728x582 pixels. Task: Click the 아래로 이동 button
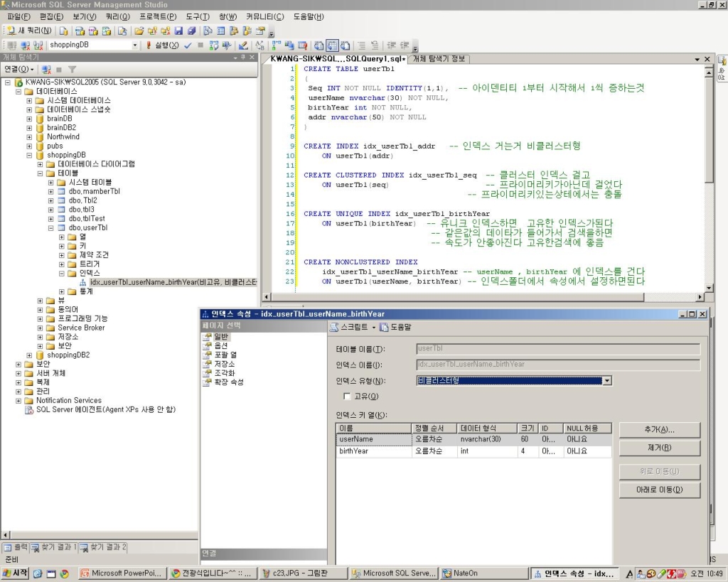(660, 490)
